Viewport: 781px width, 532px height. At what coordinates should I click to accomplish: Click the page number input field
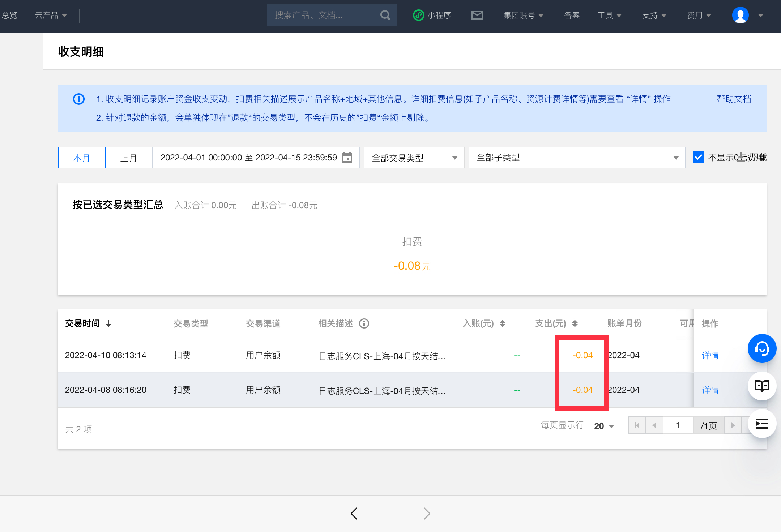[x=678, y=425]
